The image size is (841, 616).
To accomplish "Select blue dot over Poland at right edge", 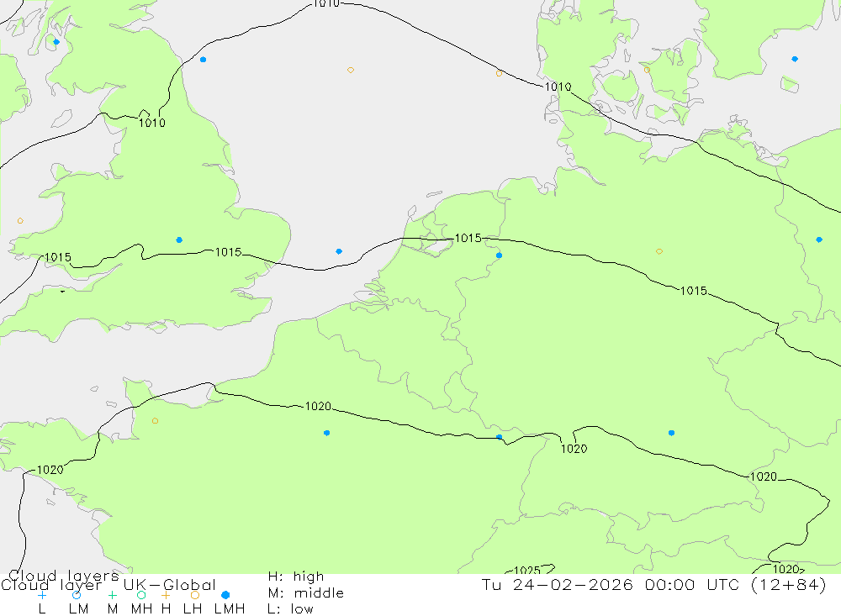I will 819,240.
